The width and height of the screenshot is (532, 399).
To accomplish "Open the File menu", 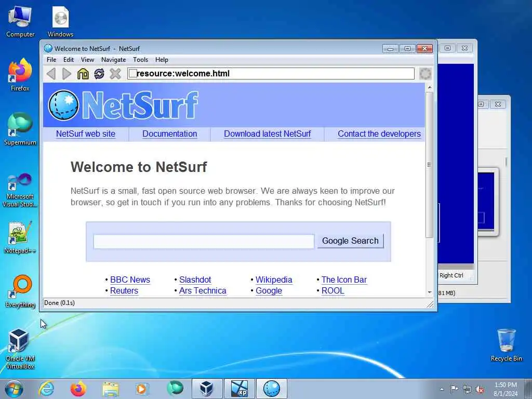I will coord(51,60).
